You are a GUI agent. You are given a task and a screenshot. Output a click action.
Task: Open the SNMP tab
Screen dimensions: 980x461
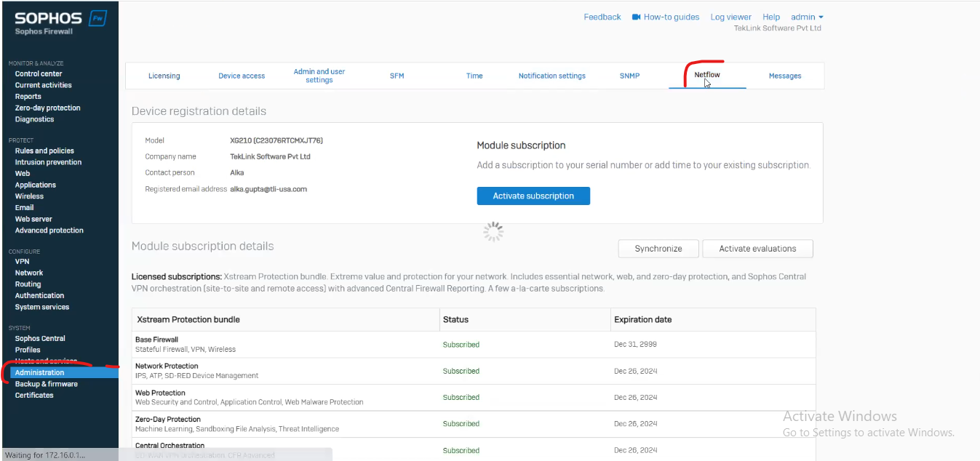[x=629, y=75]
